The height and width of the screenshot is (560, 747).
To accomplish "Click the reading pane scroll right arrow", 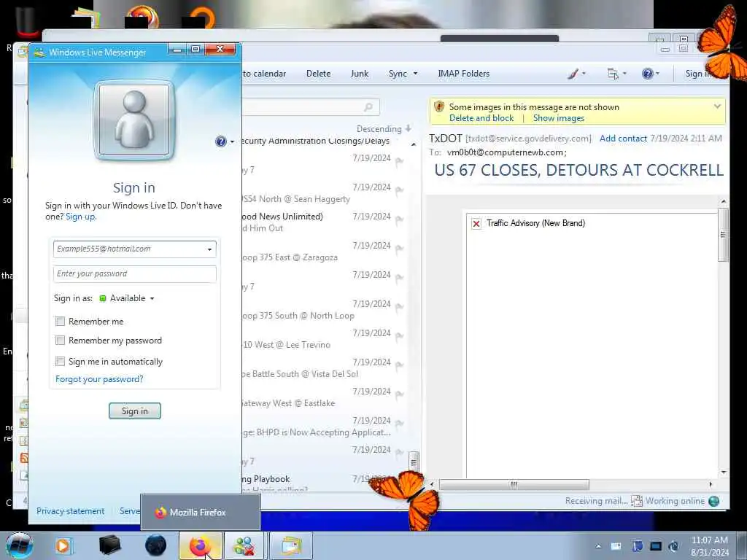I will click(x=711, y=484).
